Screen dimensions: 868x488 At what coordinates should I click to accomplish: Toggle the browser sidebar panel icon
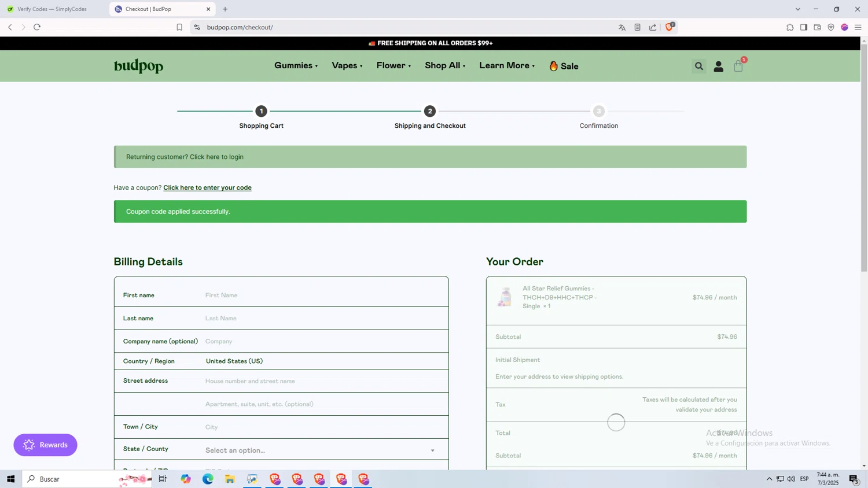coord(804,27)
